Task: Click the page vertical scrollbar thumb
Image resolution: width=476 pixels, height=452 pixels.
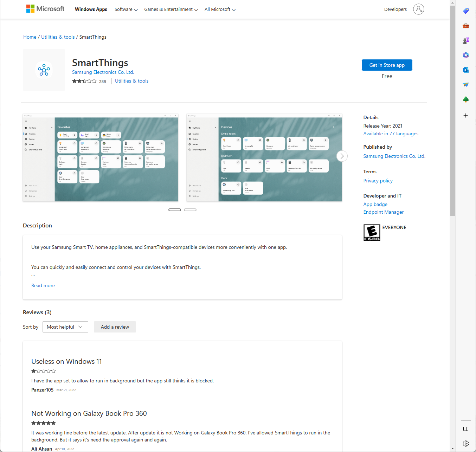Action: click(452, 110)
